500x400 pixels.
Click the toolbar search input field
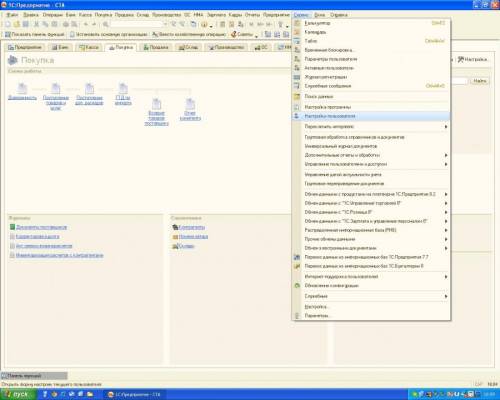coord(138,24)
